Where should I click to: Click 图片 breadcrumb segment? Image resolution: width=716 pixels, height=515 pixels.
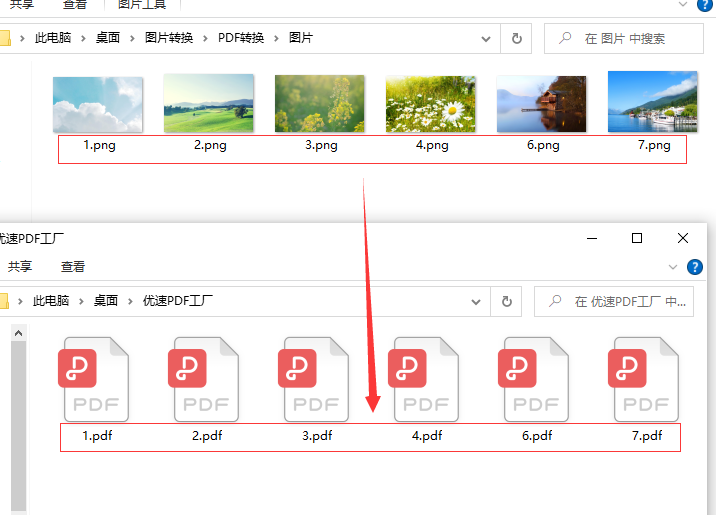(301, 38)
